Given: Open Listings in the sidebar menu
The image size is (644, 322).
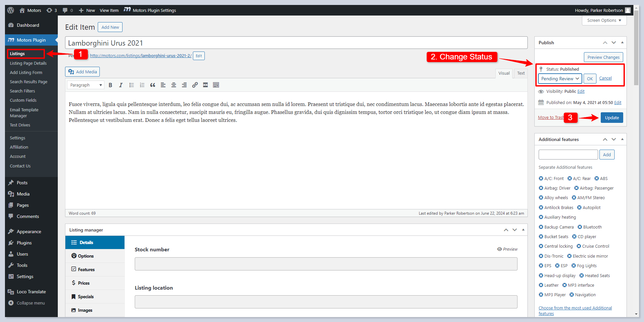Looking at the screenshot, I should click(x=18, y=54).
